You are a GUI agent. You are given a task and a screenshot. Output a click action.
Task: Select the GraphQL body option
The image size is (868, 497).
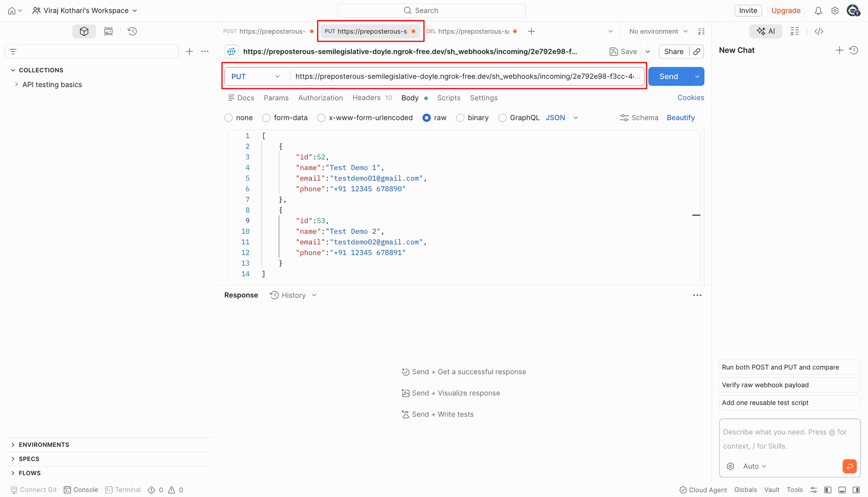502,118
